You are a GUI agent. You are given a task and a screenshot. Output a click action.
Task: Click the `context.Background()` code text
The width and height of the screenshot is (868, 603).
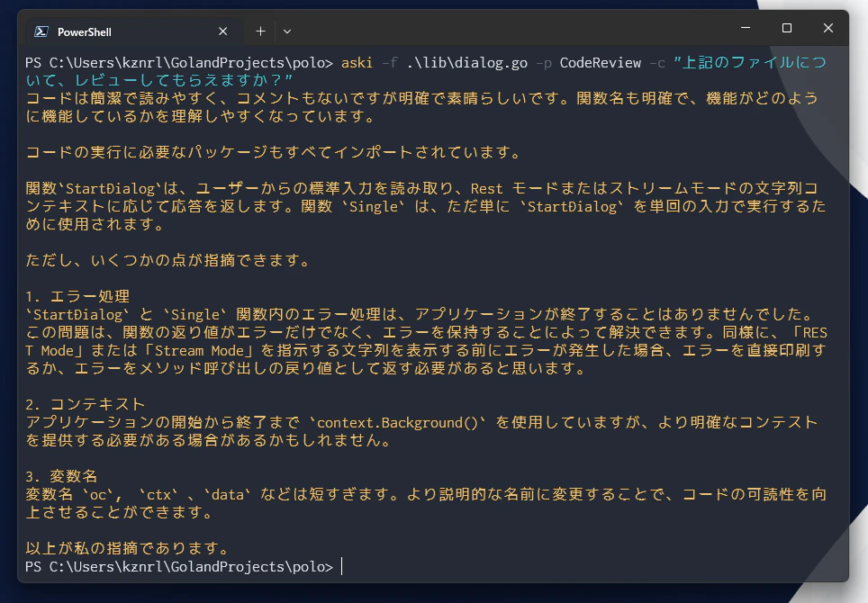397,422
